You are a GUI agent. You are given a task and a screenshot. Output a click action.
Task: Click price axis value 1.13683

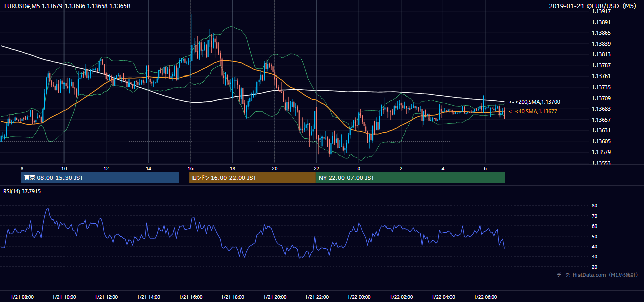601,109
